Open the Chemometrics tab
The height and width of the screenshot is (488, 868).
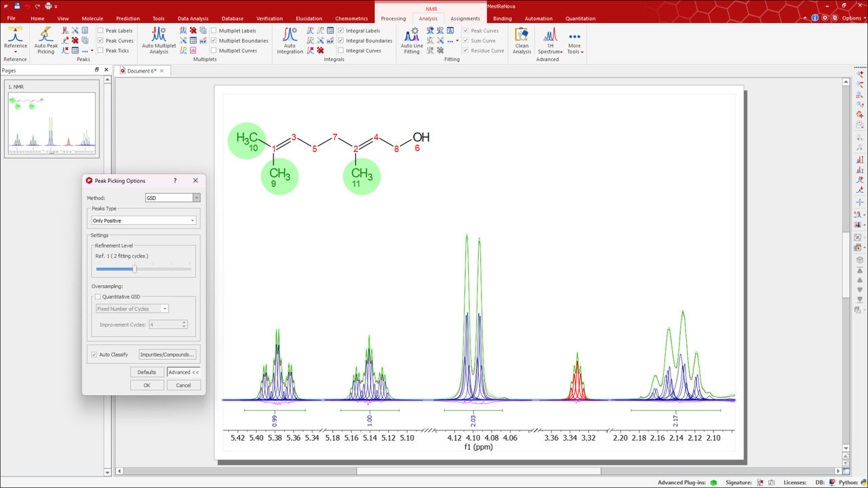[351, 18]
